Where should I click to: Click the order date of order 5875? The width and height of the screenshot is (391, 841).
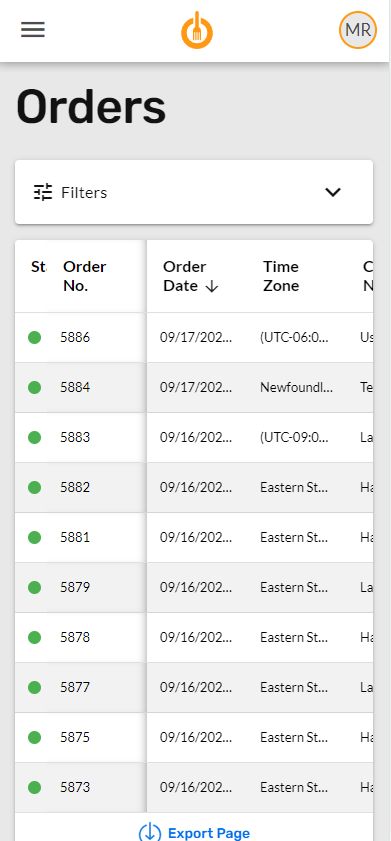[196, 737]
